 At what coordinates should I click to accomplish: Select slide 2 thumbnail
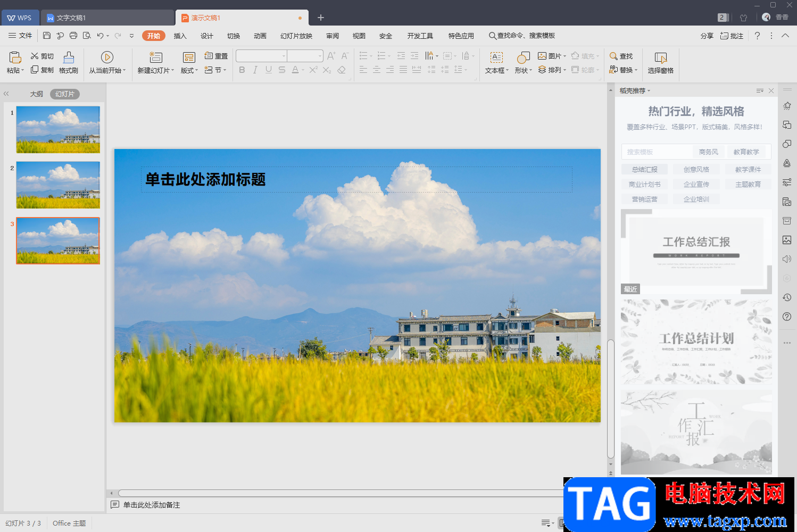[x=58, y=185]
